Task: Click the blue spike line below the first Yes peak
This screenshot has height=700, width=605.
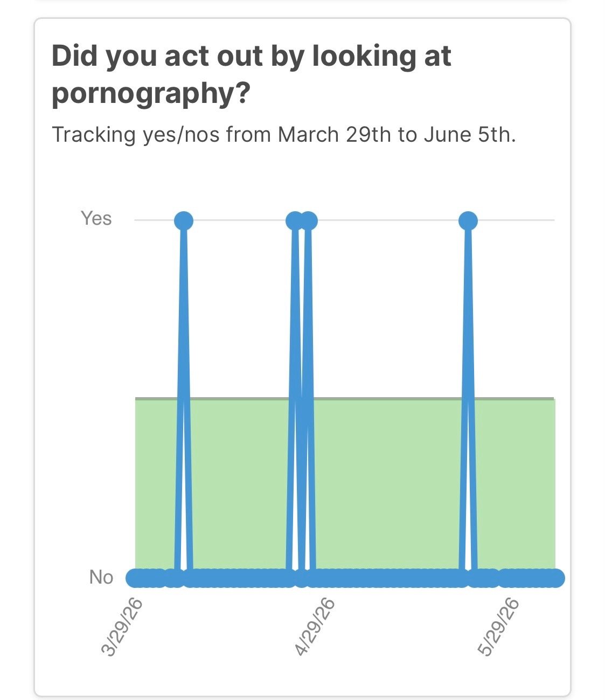Action: pyautogui.click(x=184, y=399)
